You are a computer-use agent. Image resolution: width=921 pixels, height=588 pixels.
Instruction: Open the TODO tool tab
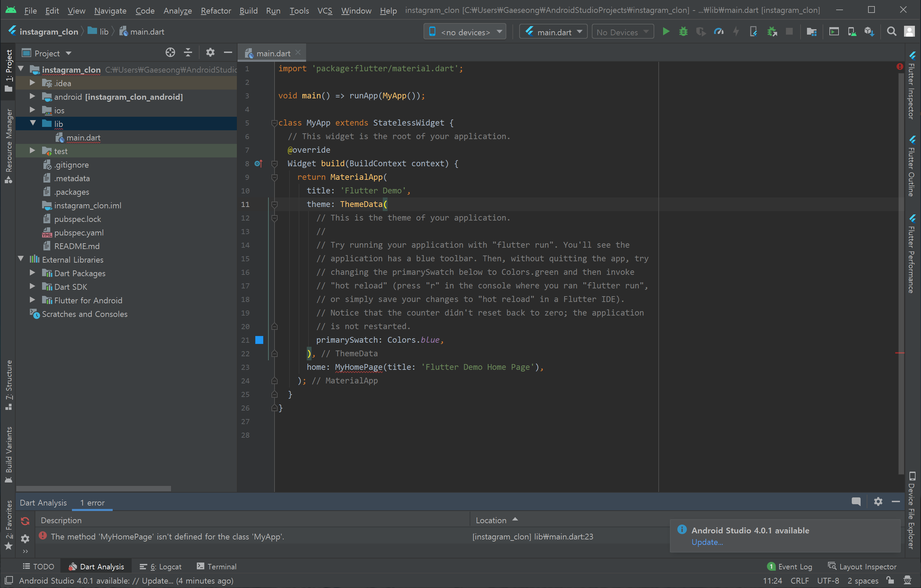(38, 567)
